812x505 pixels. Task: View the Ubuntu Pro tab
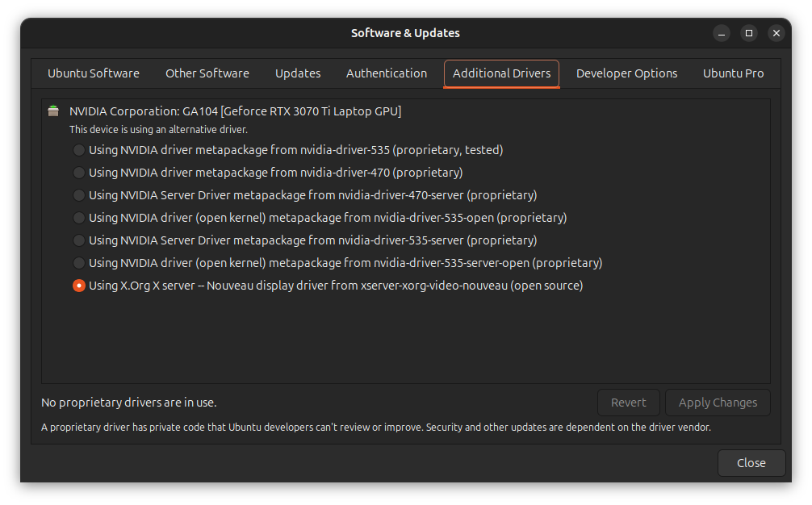733,73
